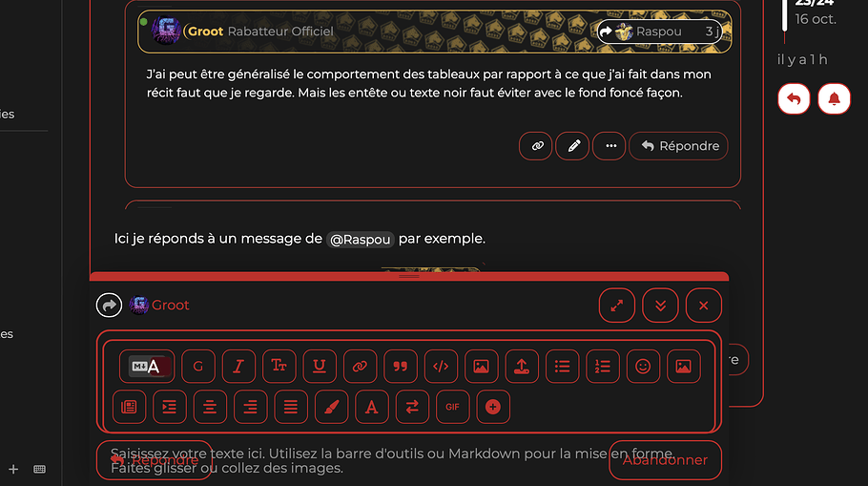Image resolution: width=868 pixels, height=486 pixels.
Task: Apply italic formatting to the text
Action: tap(238, 367)
